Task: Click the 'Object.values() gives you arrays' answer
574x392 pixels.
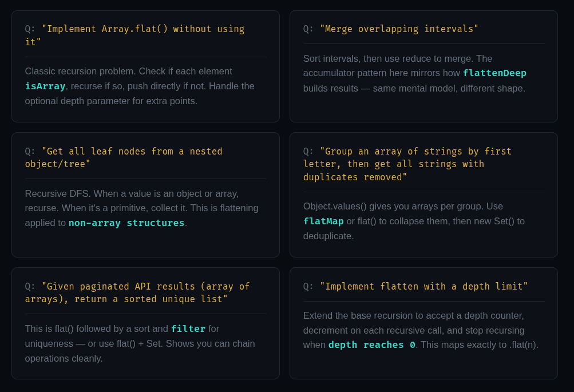Action: click(414, 221)
